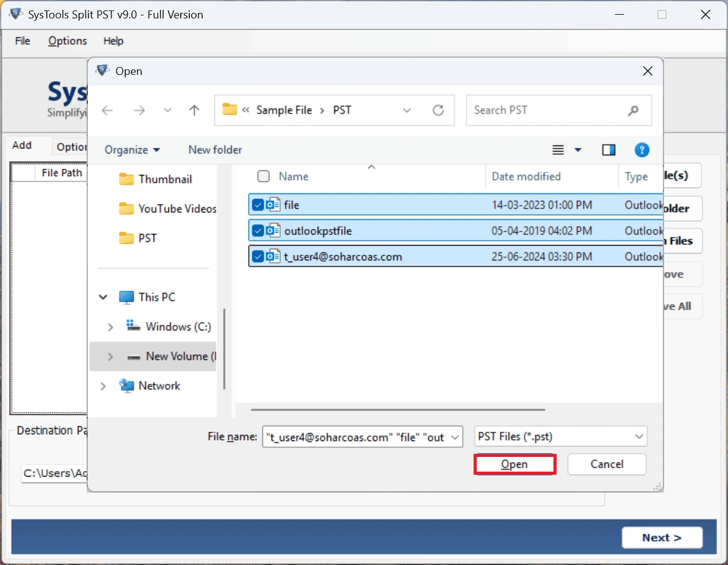
Task: Go back with the left arrow icon
Action: [108, 111]
